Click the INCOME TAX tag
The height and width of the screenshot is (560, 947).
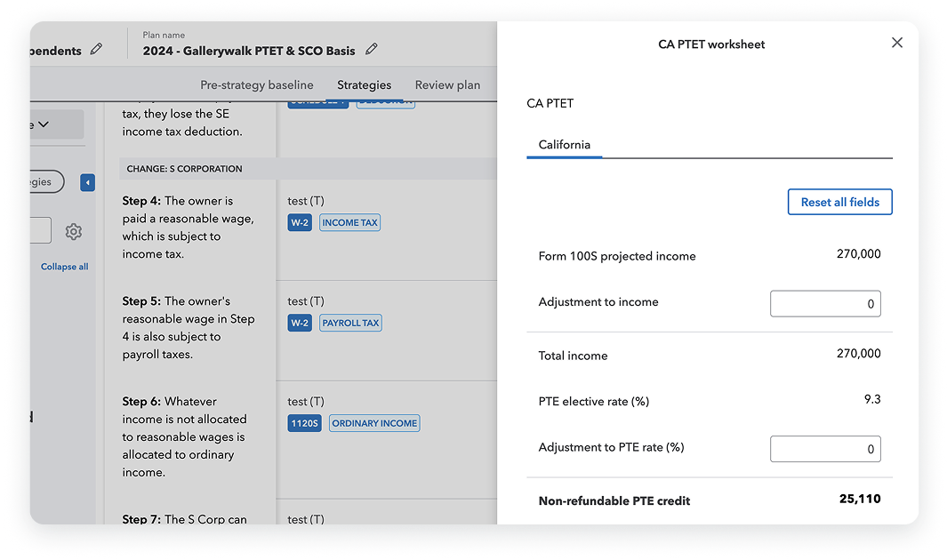(x=349, y=223)
